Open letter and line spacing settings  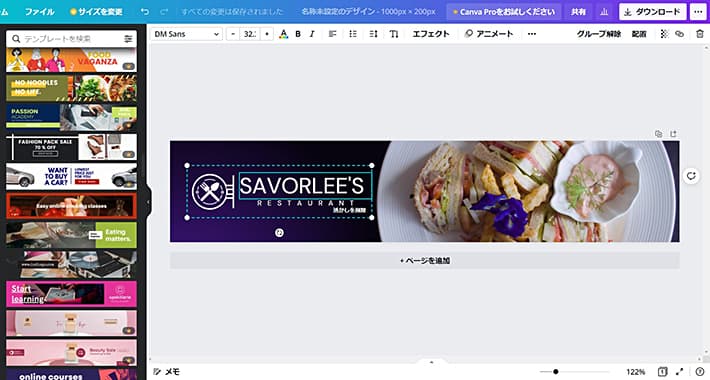[374, 34]
